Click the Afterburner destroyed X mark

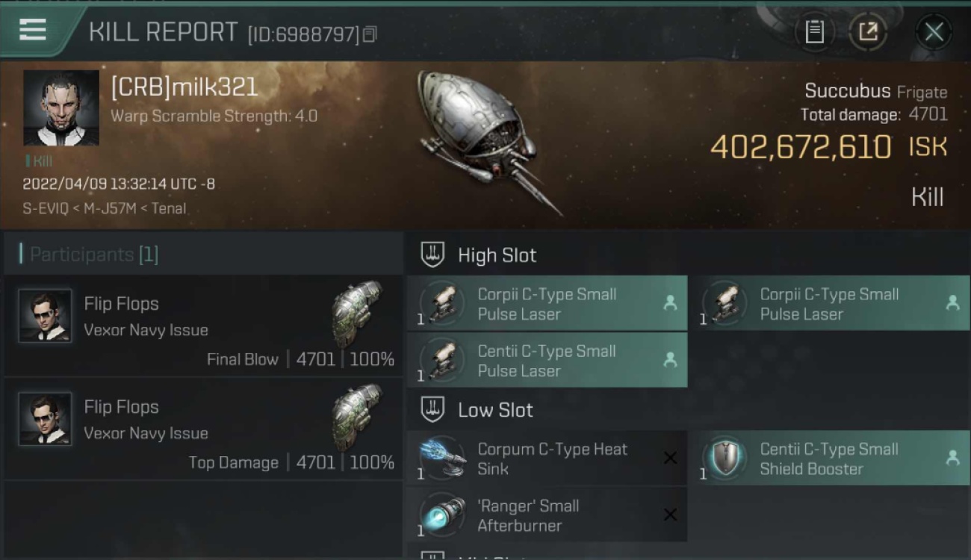[670, 514]
